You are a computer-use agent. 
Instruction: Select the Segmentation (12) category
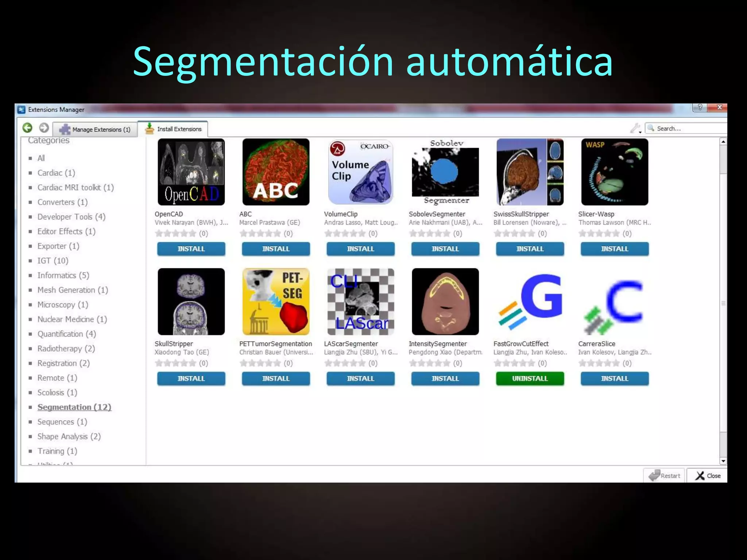[74, 407]
